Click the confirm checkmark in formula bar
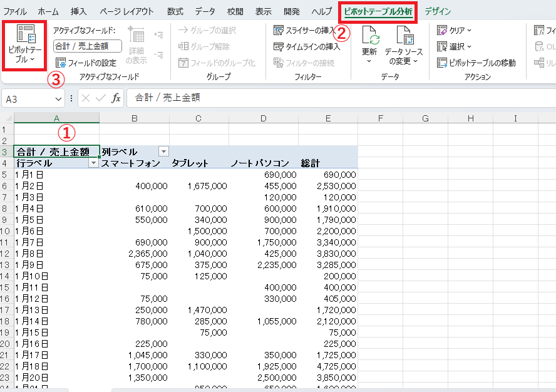 point(101,98)
